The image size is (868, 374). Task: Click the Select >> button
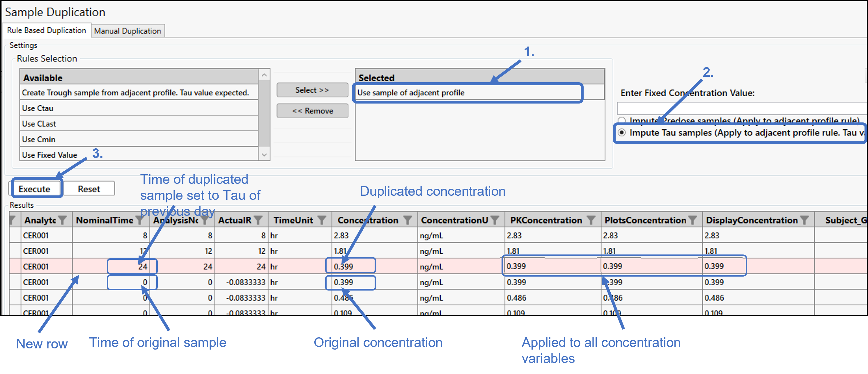click(312, 90)
